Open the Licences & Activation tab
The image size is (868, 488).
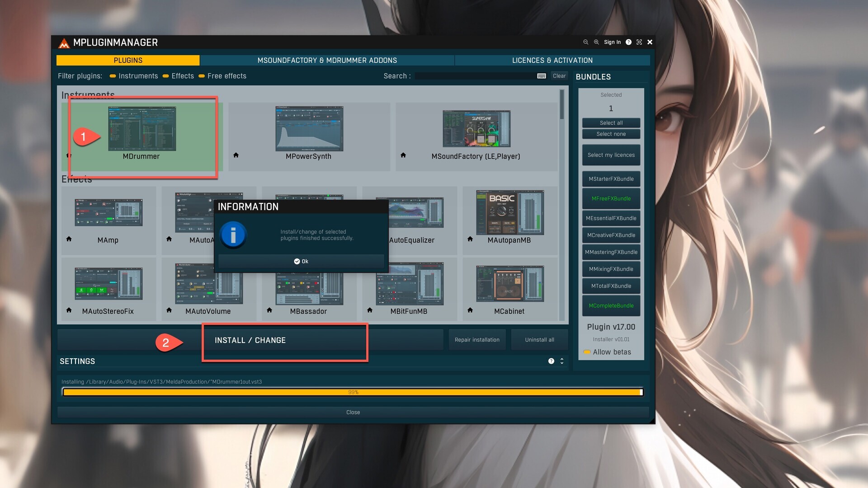(552, 60)
